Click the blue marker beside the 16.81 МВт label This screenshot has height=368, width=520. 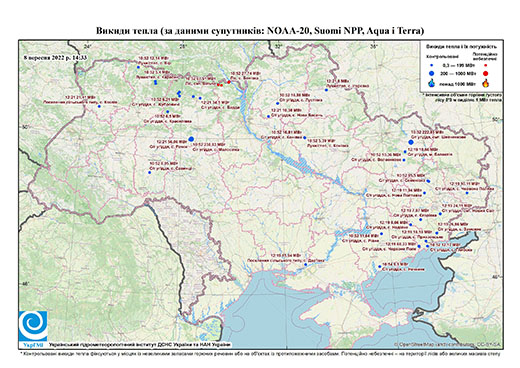pyautogui.click(x=305, y=137)
